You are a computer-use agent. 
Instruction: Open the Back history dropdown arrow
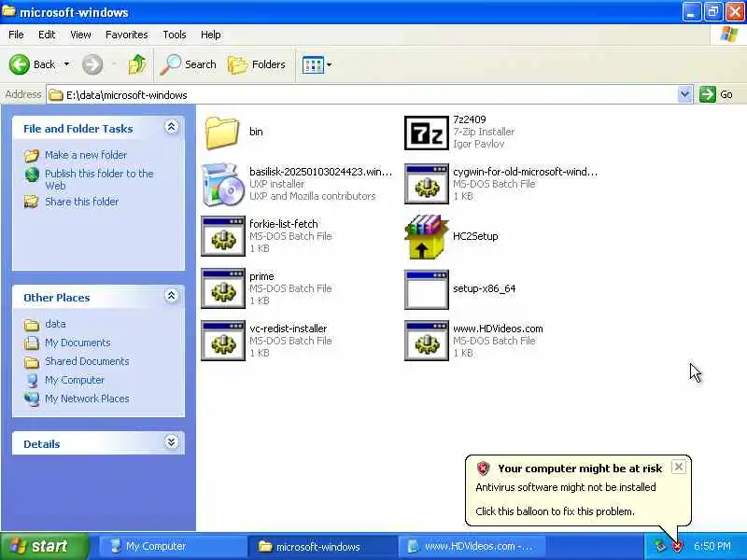(66, 64)
